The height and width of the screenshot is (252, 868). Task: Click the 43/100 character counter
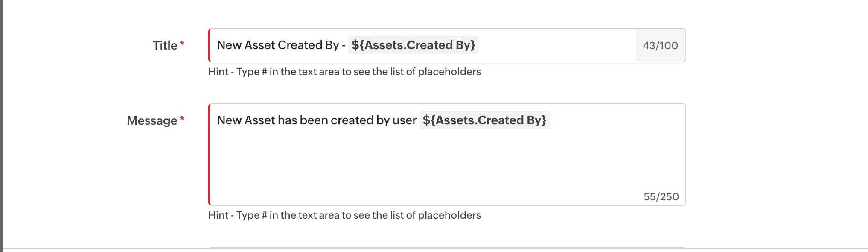tap(660, 46)
